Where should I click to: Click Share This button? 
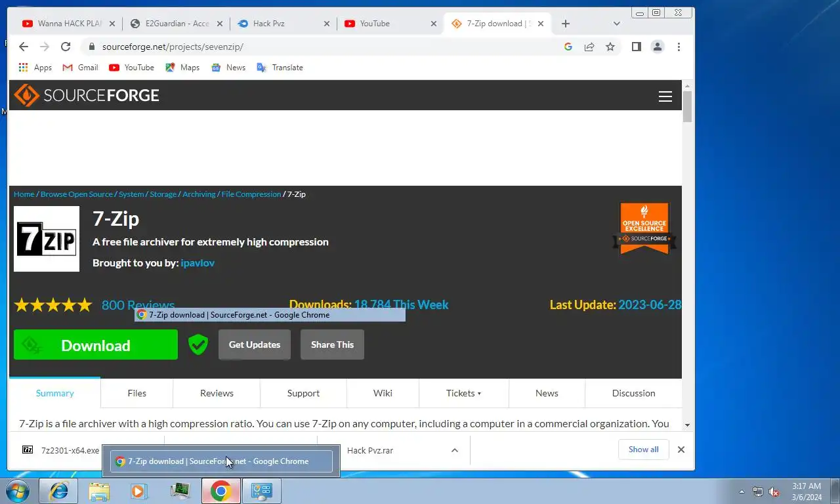pos(332,345)
